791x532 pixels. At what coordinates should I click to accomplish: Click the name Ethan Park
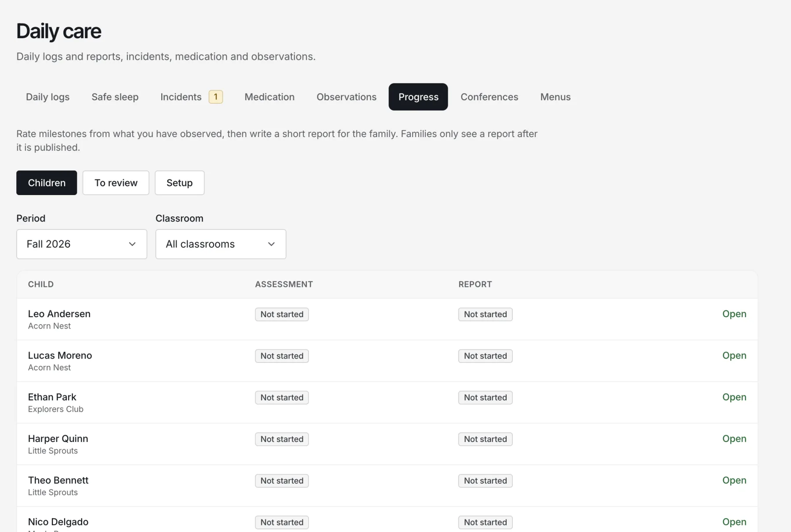pos(52,397)
